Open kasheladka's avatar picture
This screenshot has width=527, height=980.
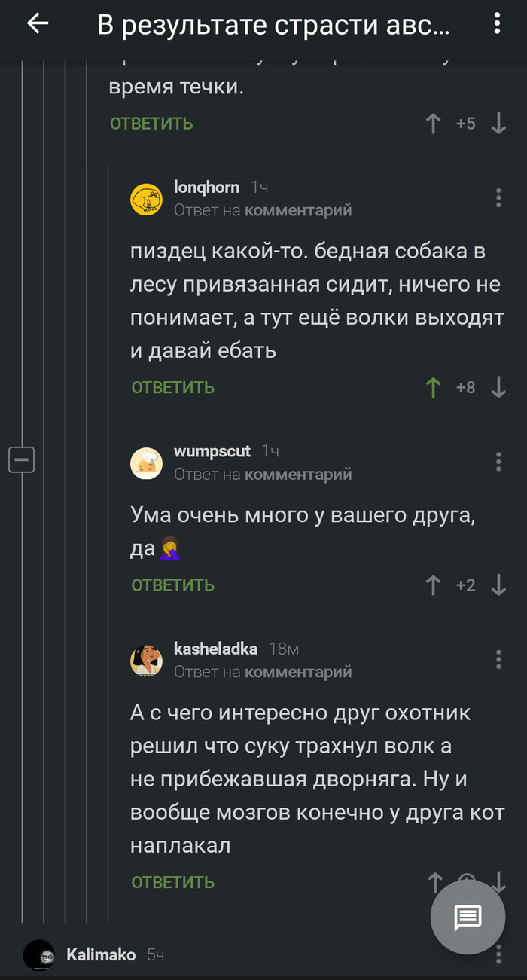pyautogui.click(x=146, y=660)
